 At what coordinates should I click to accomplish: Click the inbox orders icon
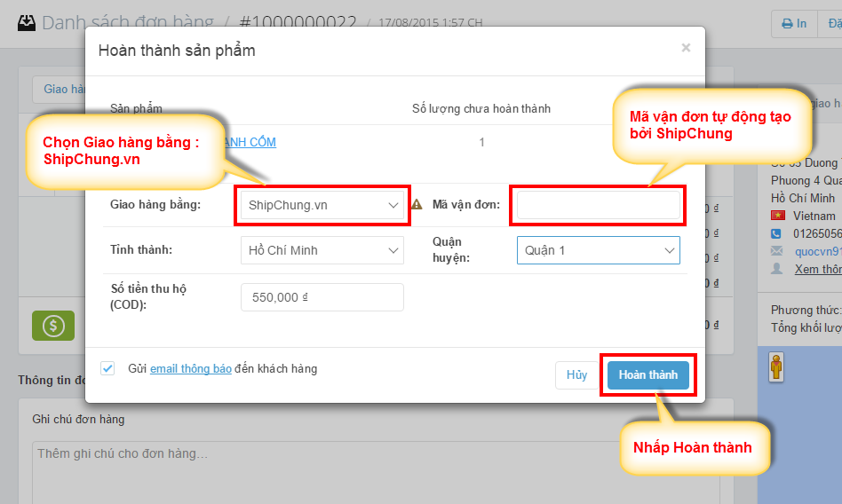27,23
